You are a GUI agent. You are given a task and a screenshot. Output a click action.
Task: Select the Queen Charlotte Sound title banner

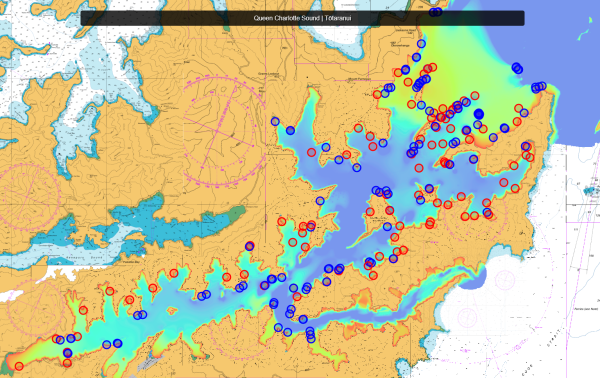[x=302, y=18]
